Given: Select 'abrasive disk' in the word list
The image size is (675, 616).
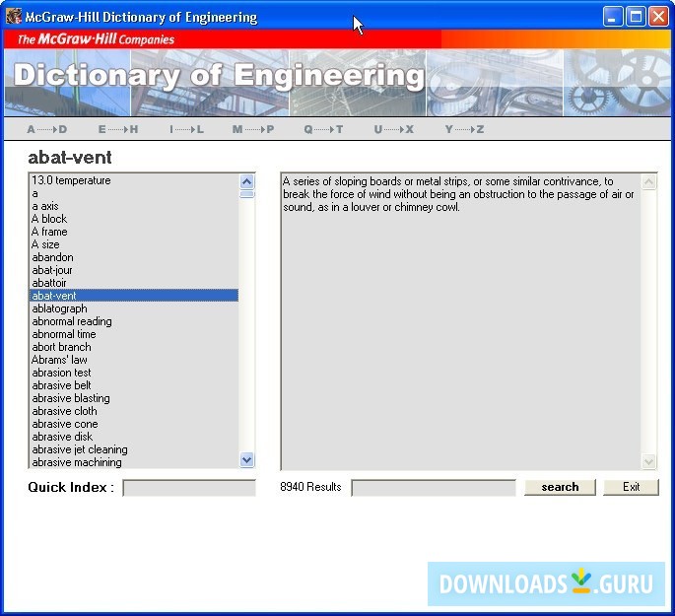Looking at the screenshot, I should tap(134, 437).
